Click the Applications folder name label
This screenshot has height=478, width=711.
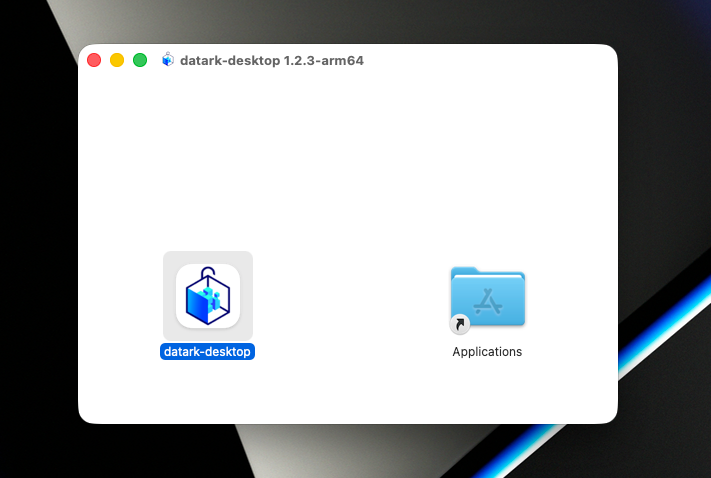pyautogui.click(x=487, y=351)
